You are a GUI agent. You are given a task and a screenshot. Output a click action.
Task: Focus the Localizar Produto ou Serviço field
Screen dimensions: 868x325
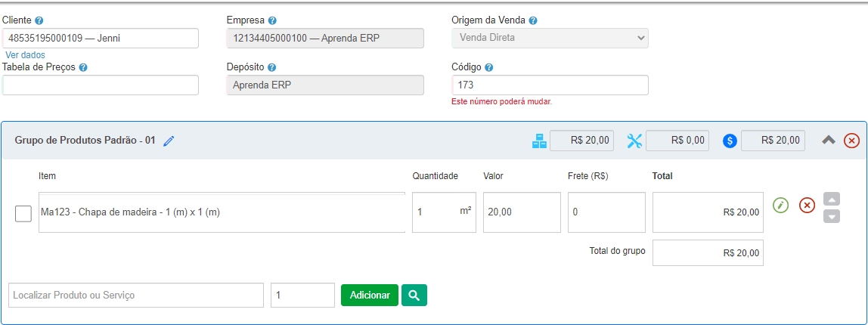pyautogui.click(x=136, y=295)
